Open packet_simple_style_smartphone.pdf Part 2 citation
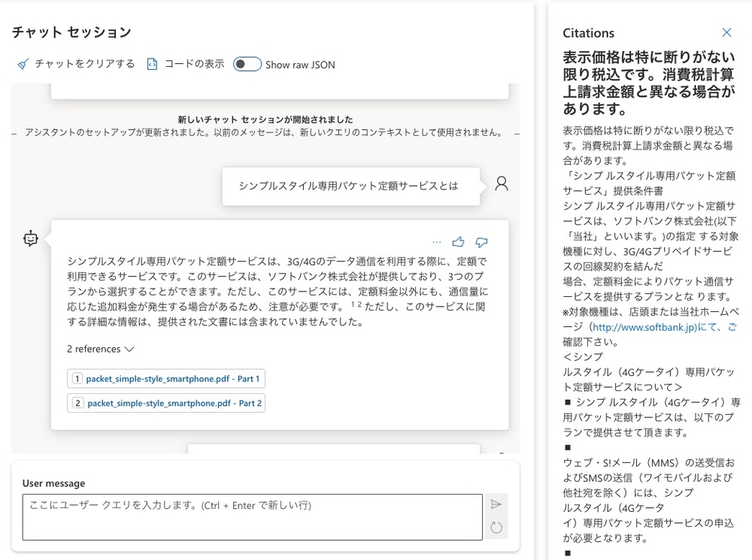Viewport: 752px width, 560px height. coord(165,404)
